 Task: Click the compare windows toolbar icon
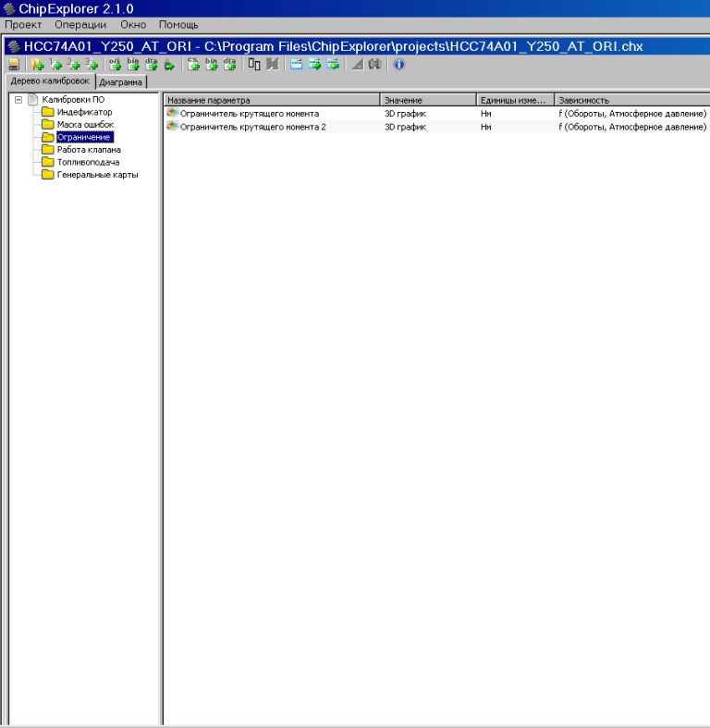(253, 65)
